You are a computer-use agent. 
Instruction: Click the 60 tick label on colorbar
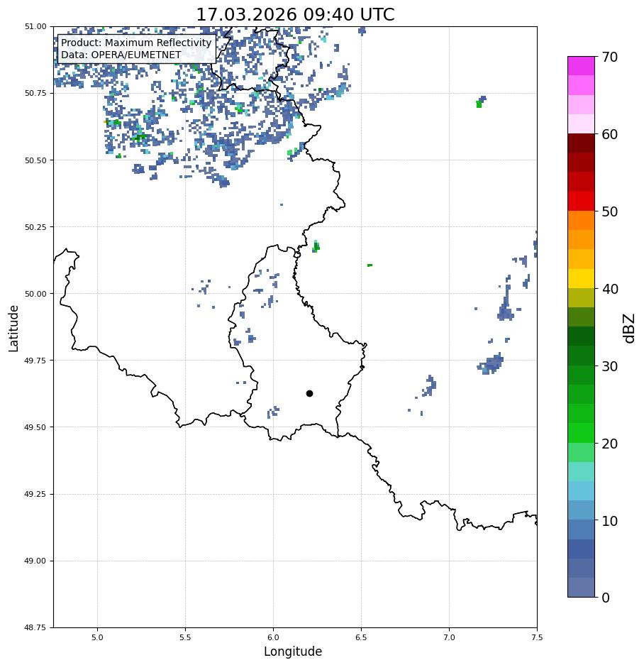(x=610, y=134)
